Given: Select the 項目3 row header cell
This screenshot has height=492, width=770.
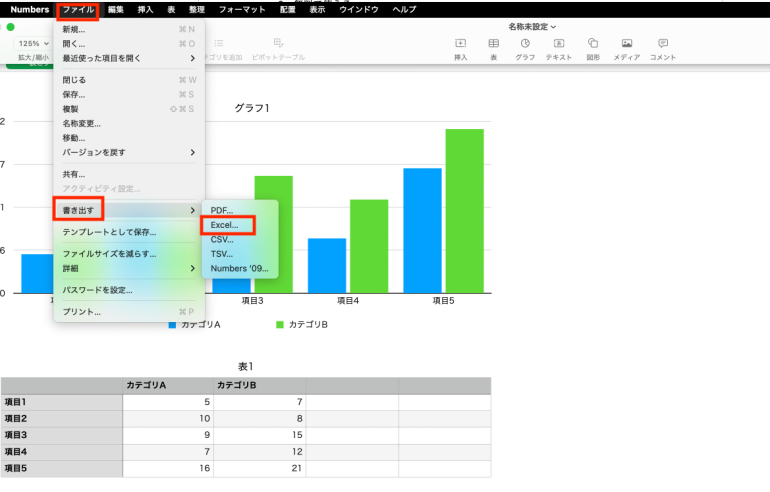Looking at the screenshot, I should [62, 435].
